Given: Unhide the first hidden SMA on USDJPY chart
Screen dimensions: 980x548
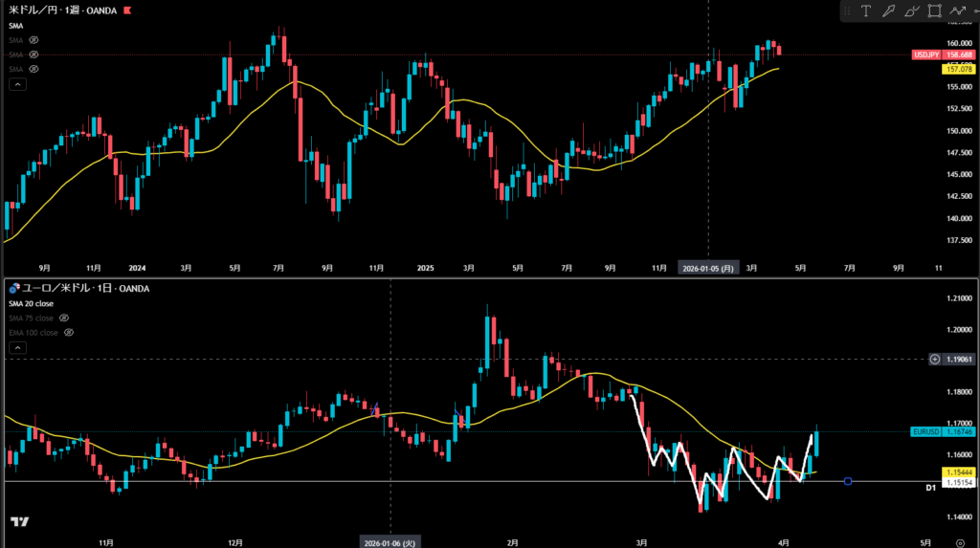Looking at the screenshot, I should (x=33, y=40).
